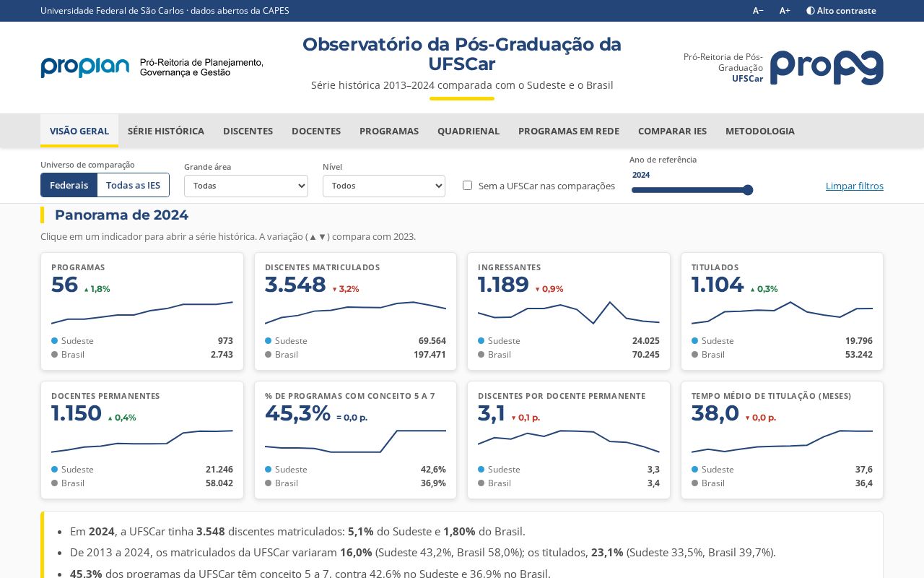The width and height of the screenshot is (924, 578).
Task: Open the Docentes Permanentes indicator card
Action: pyautogui.click(x=142, y=440)
